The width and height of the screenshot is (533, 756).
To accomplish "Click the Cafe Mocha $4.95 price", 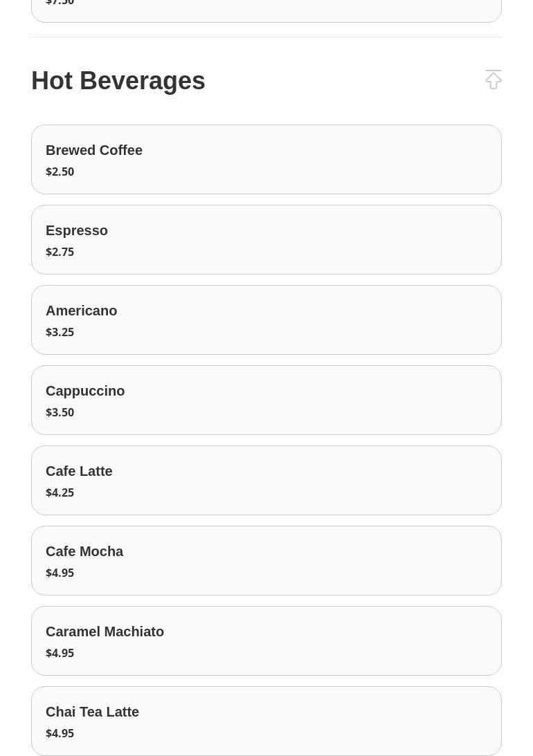I will click(60, 573).
